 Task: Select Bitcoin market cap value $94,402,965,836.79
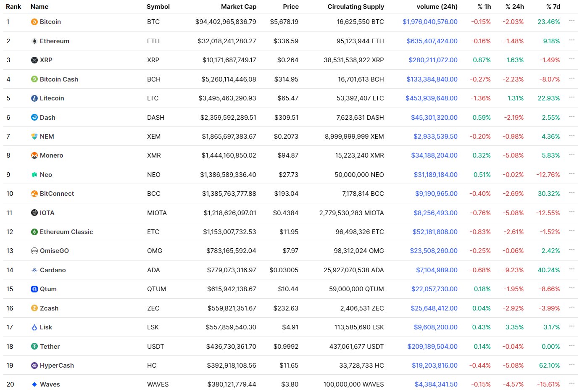click(x=226, y=22)
